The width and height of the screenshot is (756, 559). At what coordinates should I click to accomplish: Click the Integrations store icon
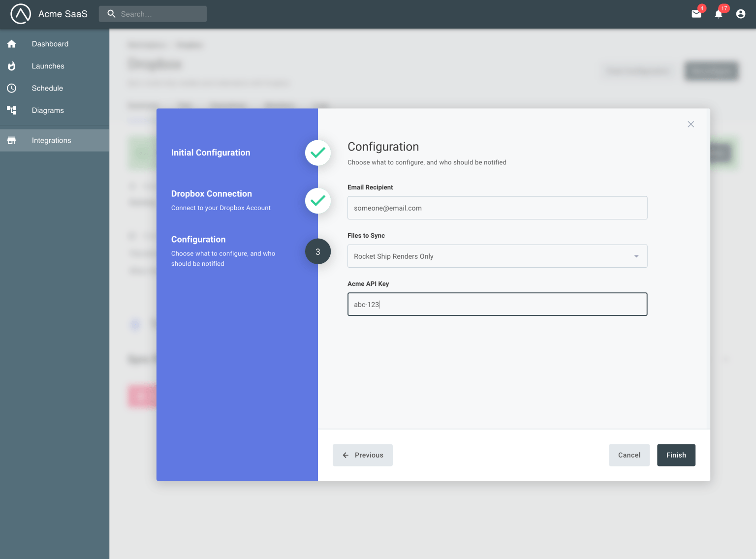click(12, 140)
